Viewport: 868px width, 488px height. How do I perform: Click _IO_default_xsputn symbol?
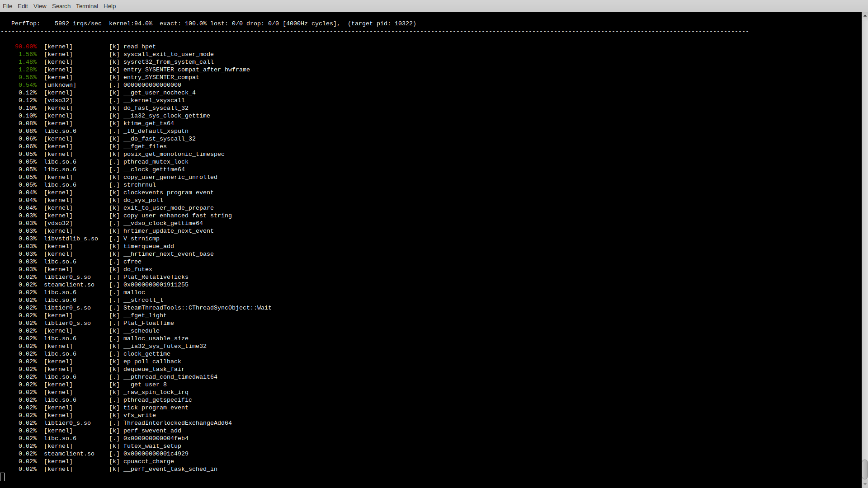(x=156, y=131)
